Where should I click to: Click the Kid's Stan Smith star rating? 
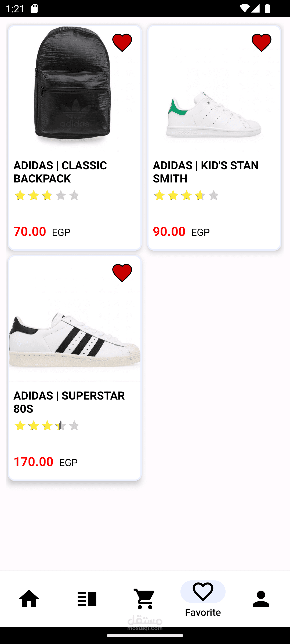coord(186,195)
